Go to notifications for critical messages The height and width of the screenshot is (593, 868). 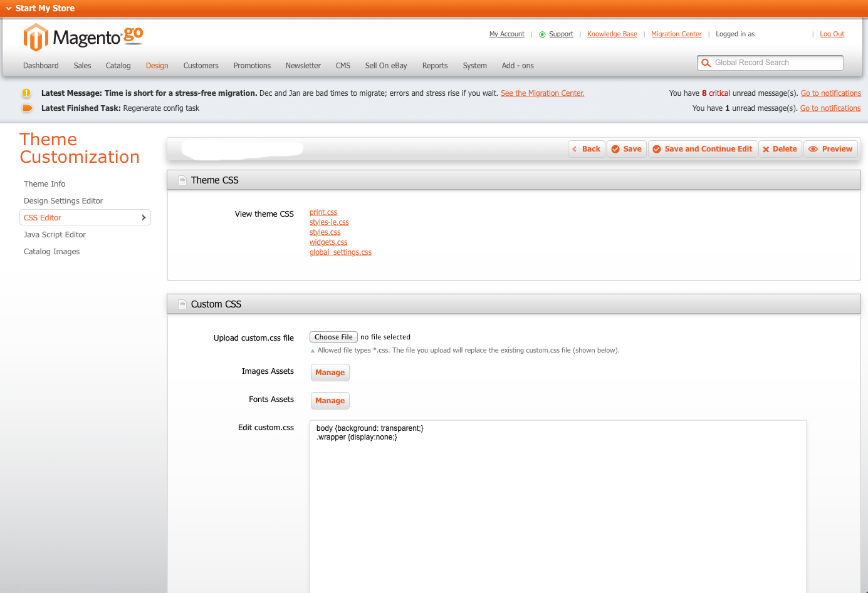(x=831, y=93)
